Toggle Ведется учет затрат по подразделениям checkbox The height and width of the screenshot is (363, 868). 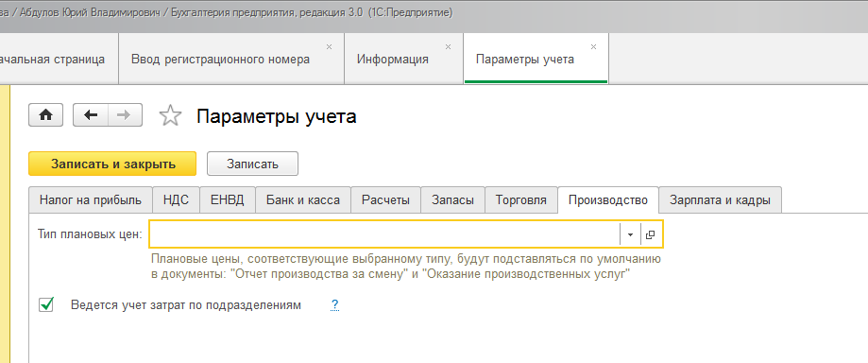tap(46, 304)
